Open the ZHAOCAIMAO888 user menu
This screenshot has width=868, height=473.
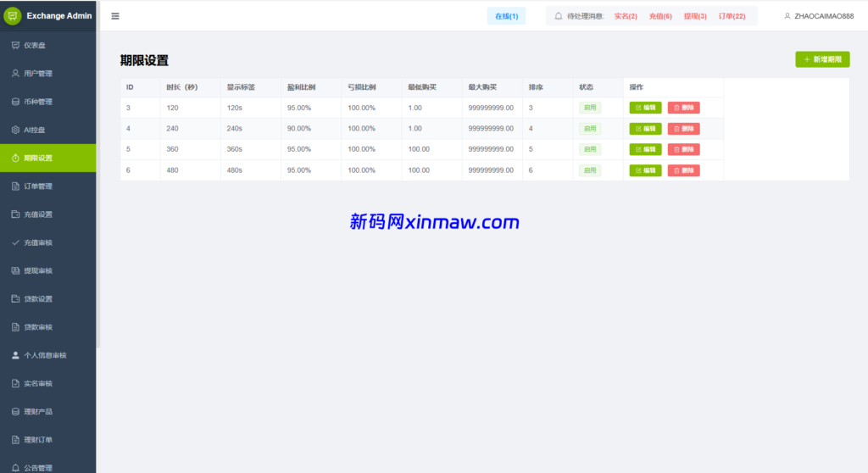(x=819, y=16)
